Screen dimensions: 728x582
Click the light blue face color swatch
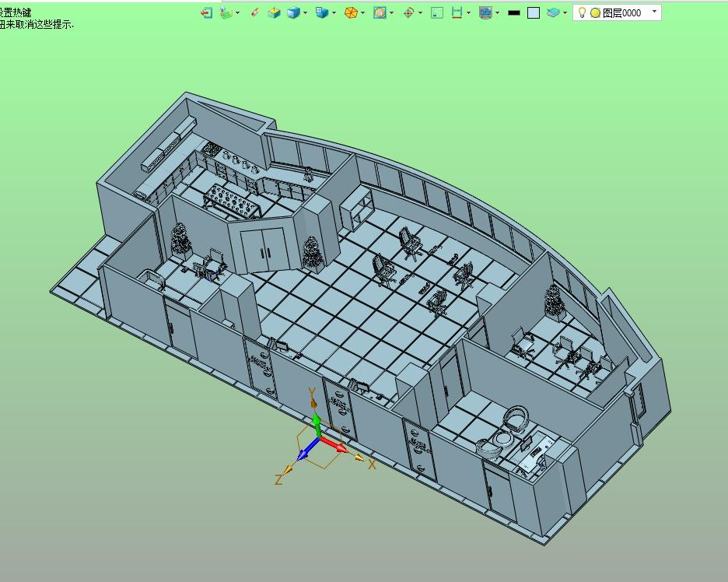534,13
